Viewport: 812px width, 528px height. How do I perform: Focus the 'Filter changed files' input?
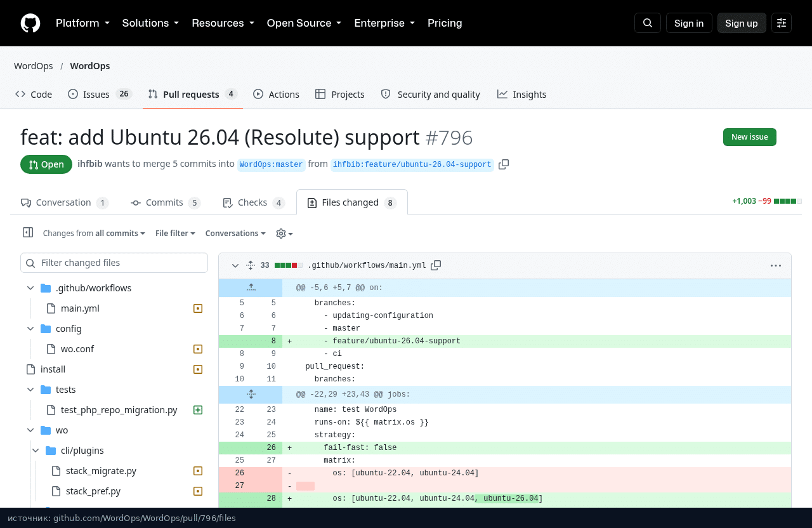pyautogui.click(x=114, y=263)
